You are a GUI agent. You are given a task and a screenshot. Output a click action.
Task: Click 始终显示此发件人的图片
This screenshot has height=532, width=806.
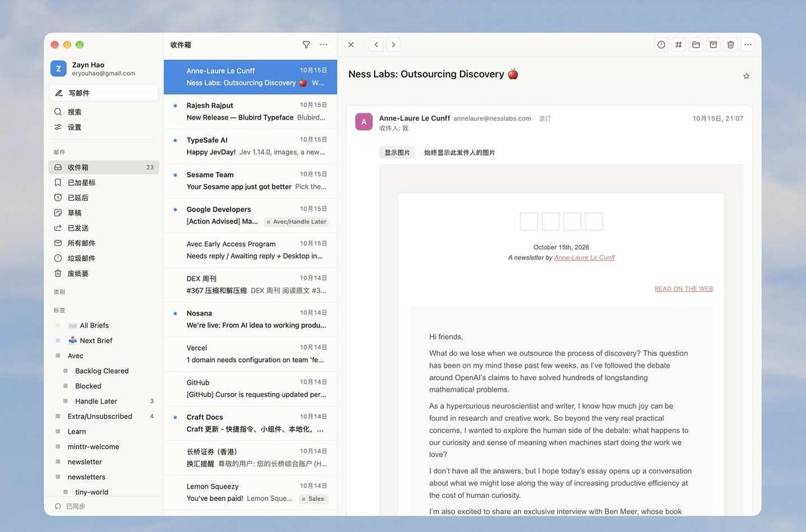coord(460,152)
